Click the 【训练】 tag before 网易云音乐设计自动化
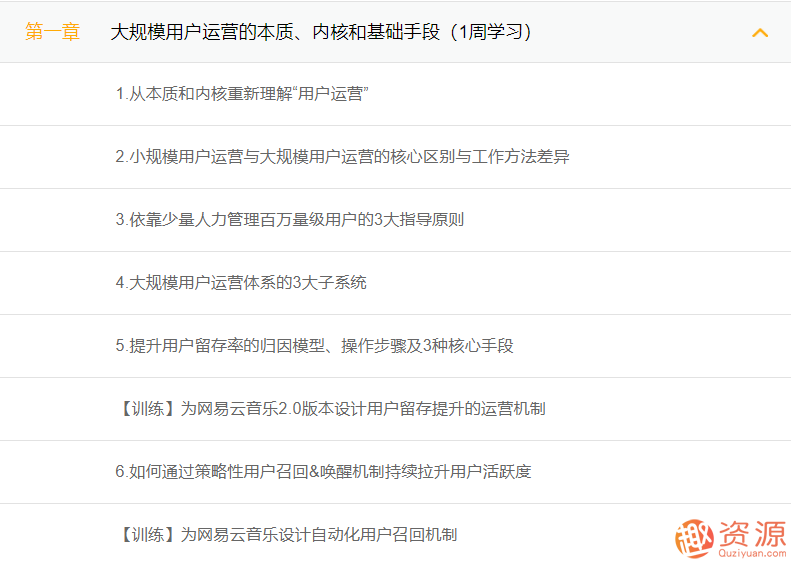The width and height of the screenshot is (791, 562). click(x=147, y=535)
